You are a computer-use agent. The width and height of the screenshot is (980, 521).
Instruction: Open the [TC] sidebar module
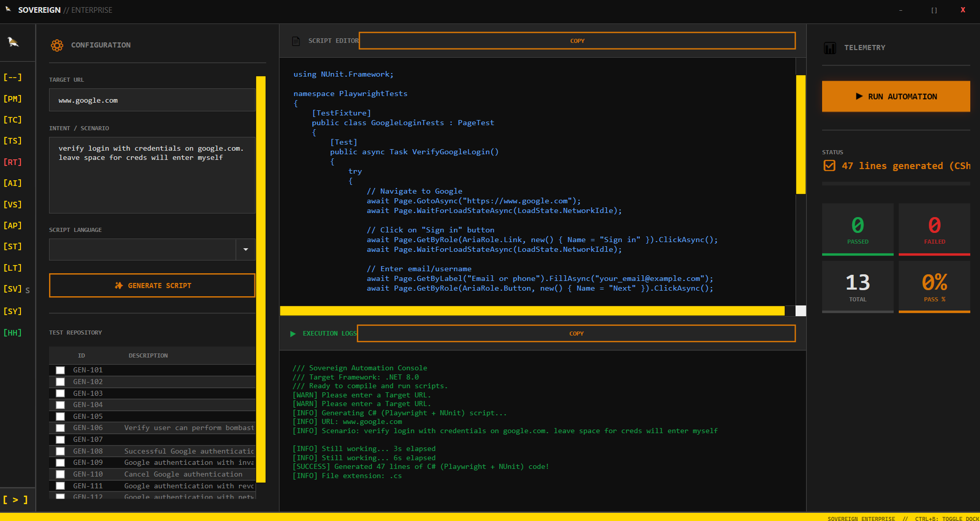(x=13, y=120)
